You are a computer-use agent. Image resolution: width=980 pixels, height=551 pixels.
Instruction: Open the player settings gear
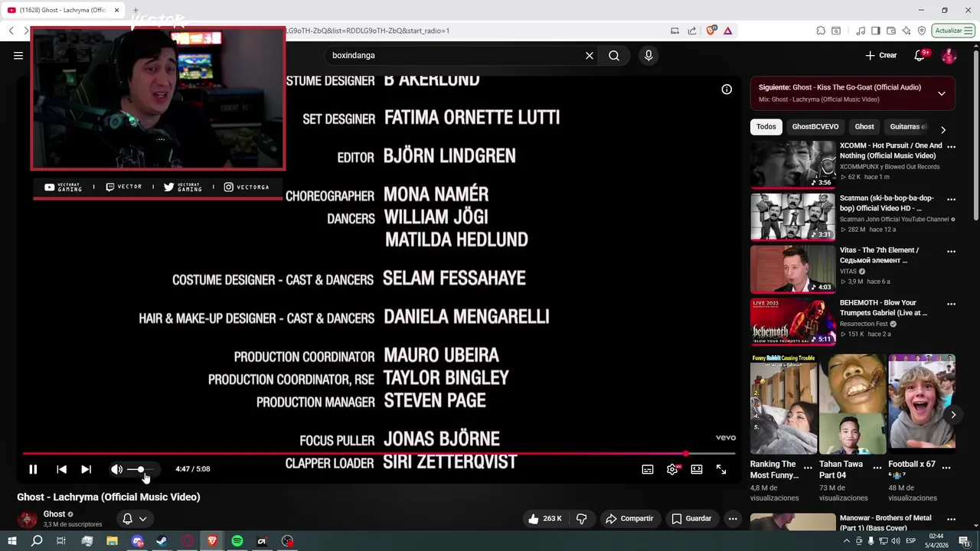pyautogui.click(x=672, y=469)
